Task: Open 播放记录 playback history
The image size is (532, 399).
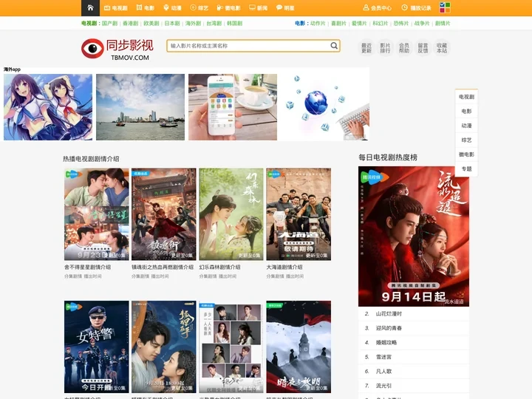Action: [x=416, y=8]
